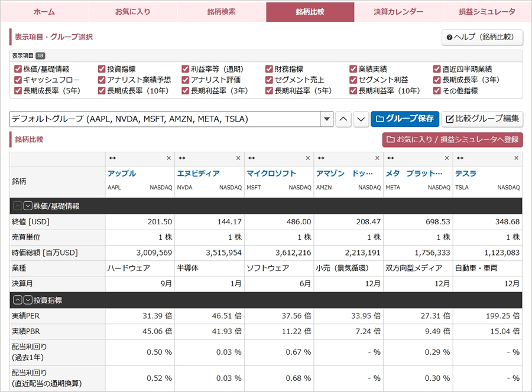The width and height of the screenshot is (532, 392).
Task: Open メタ プラット… stock link
Action: pos(414,174)
